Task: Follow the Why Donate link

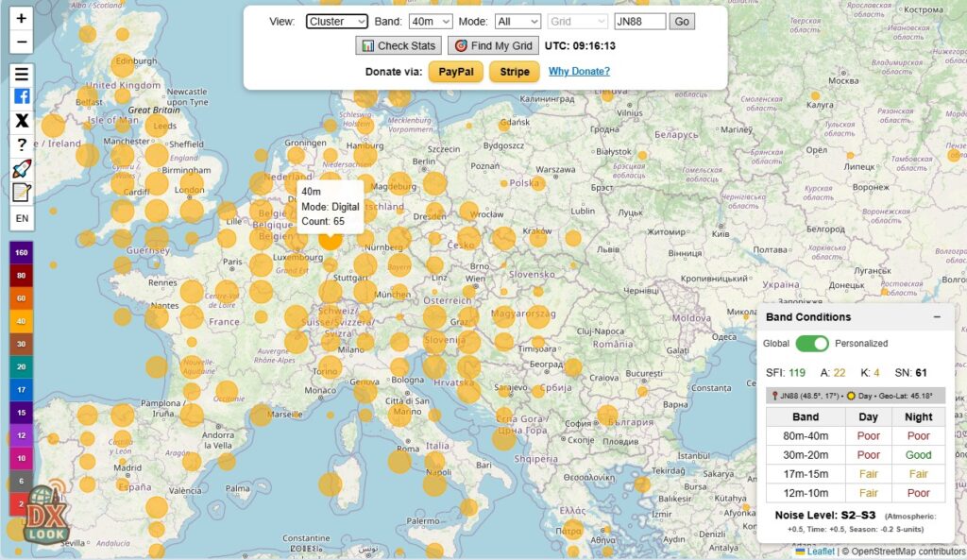Action: coord(579,72)
